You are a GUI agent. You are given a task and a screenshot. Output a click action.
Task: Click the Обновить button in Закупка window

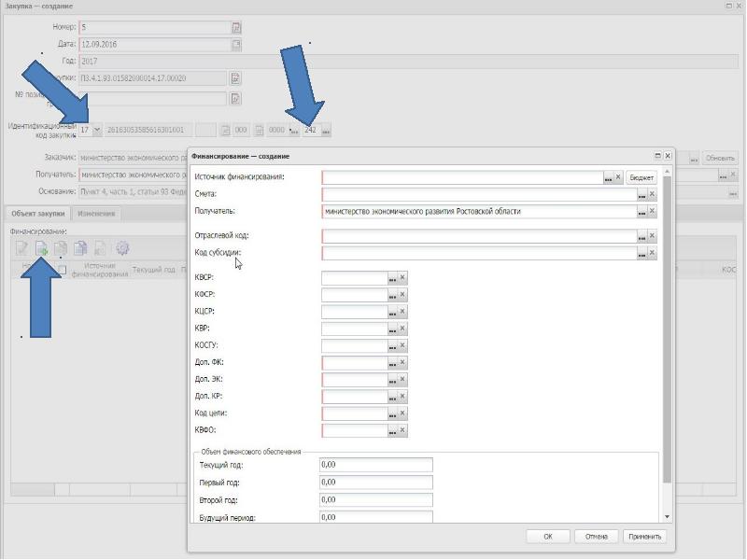(720, 158)
